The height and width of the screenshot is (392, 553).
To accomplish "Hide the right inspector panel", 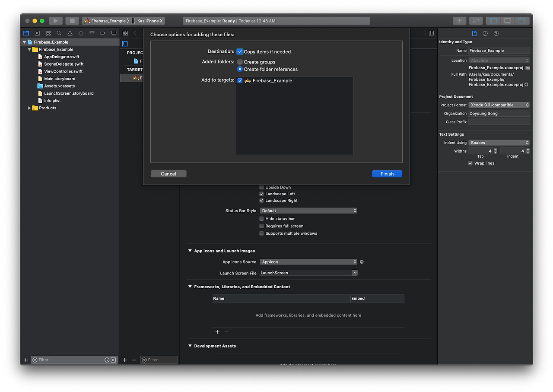I will [x=522, y=21].
